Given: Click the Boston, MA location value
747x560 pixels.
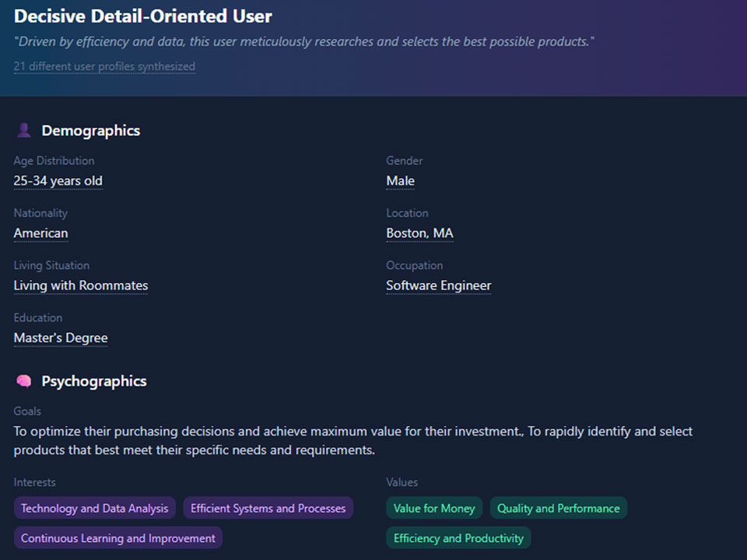Looking at the screenshot, I should point(419,233).
